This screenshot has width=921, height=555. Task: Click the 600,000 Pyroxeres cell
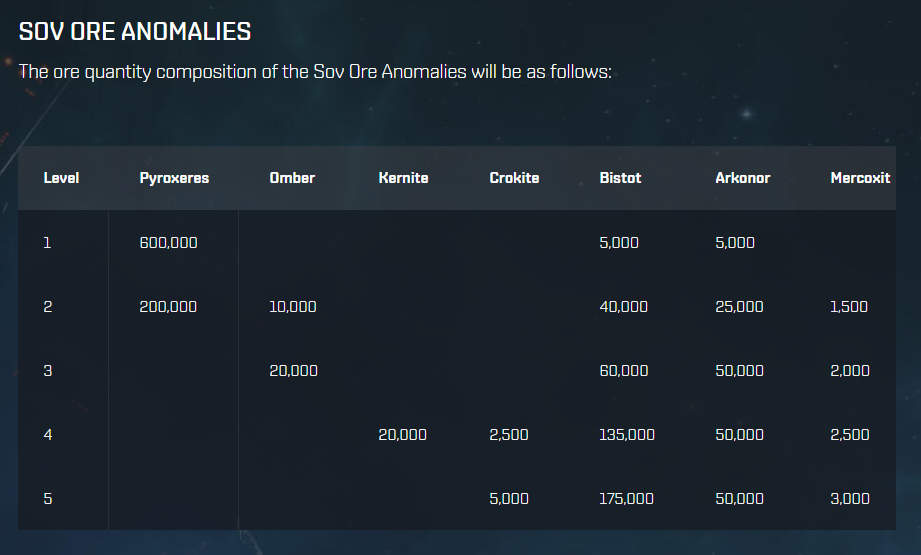pyautogui.click(x=168, y=242)
